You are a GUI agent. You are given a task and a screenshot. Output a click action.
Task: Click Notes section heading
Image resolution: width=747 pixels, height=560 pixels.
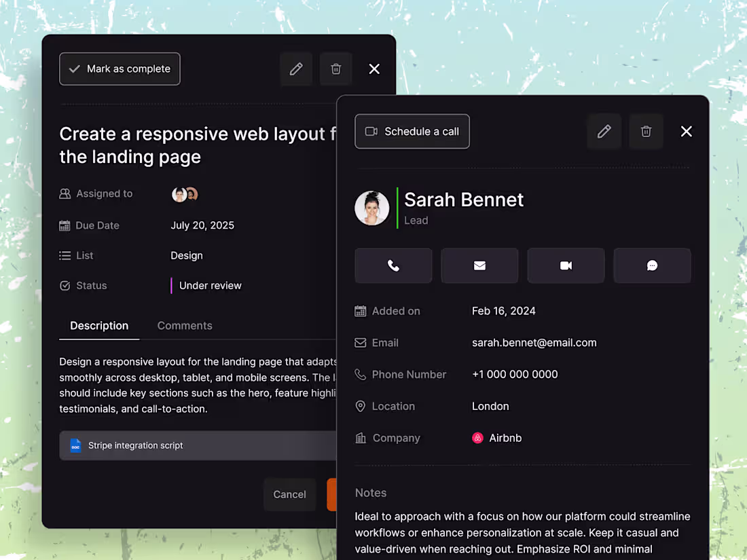coord(371,493)
